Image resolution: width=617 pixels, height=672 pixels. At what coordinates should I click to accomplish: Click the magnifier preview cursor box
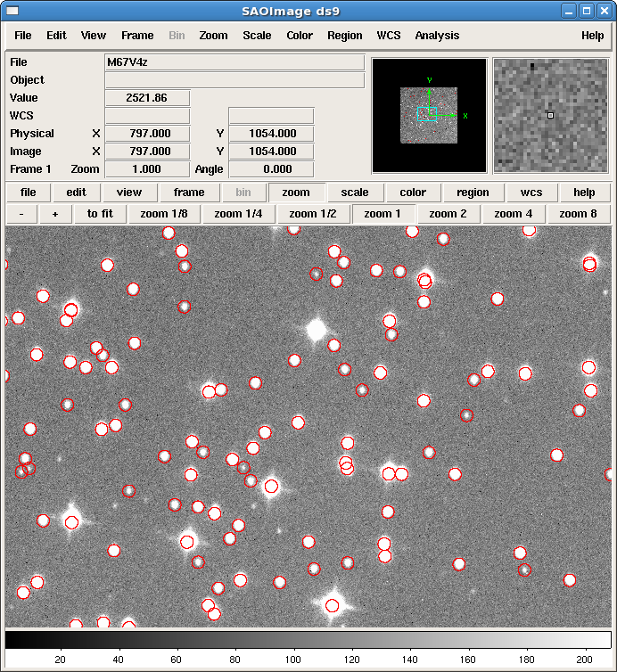click(x=550, y=115)
